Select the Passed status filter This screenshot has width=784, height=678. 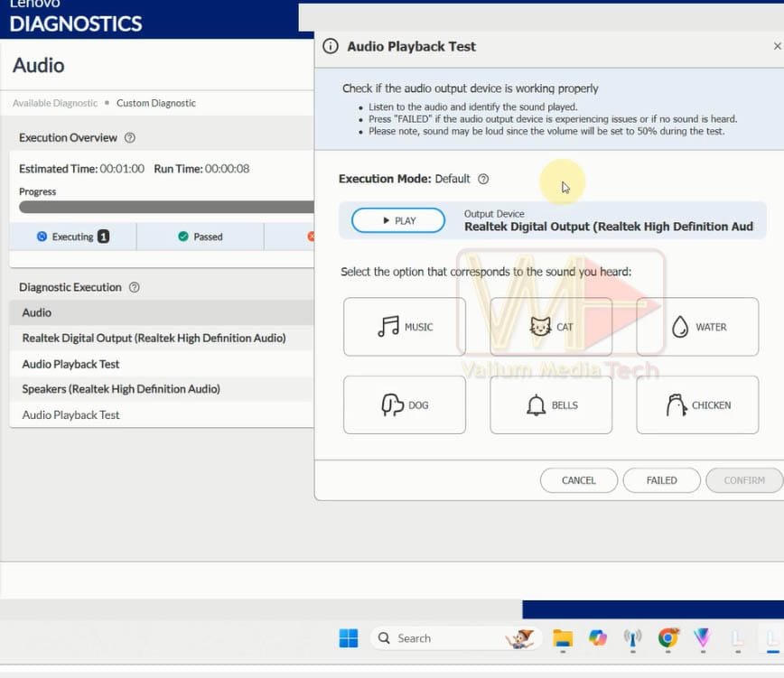[200, 237]
